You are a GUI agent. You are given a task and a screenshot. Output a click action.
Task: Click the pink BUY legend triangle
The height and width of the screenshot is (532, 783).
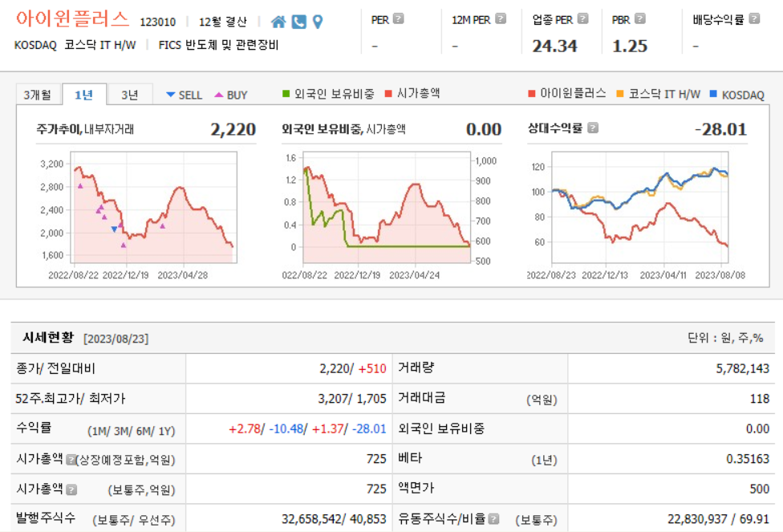[x=219, y=95]
